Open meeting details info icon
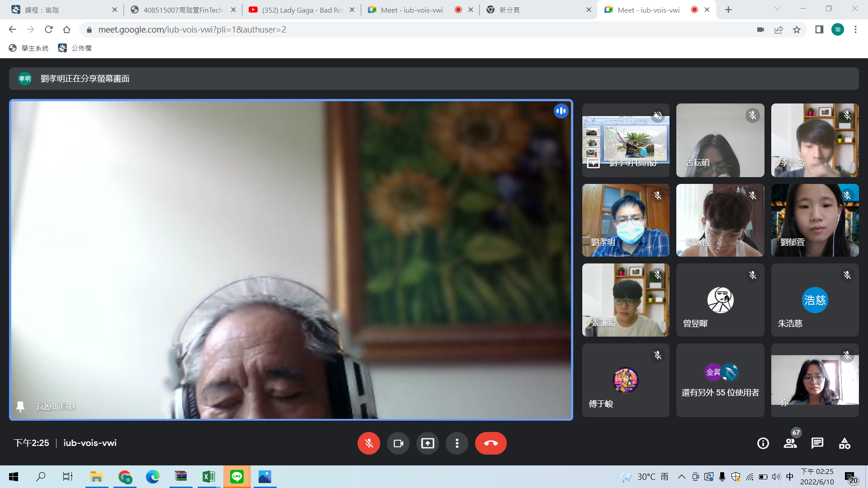868x488 pixels. (x=763, y=443)
